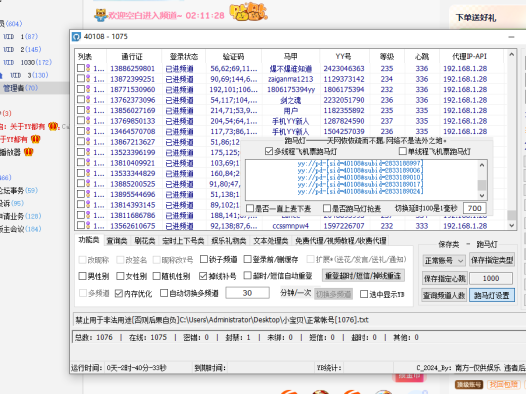The image size is (526, 394).
Task: Tick the checkbox for row 13872399251
Action: [x=81, y=78]
